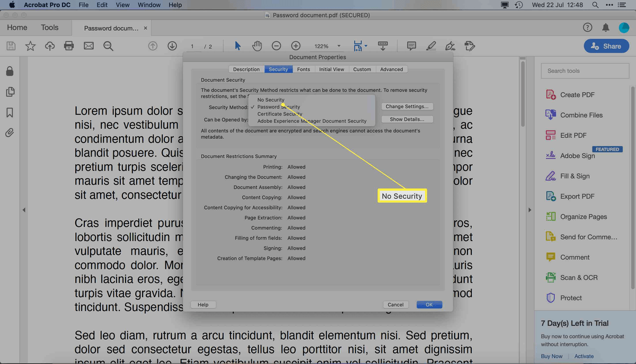Viewport: 636px width, 364px height.
Task: Select the Fill & Sign pencil icon
Action: tap(431, 46)
